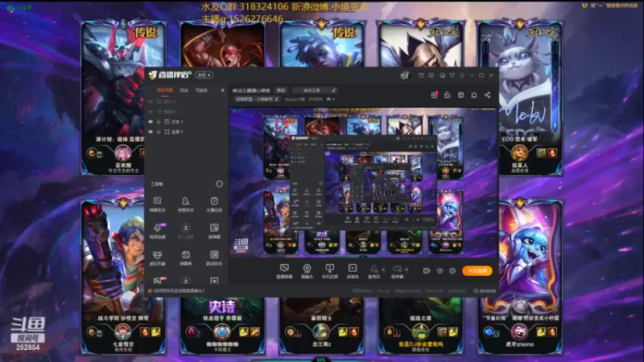The width and height of the screenshot is (644, 362).
Task: Open the tool at right end of second toolbox row
Action: tap(214, 231)
